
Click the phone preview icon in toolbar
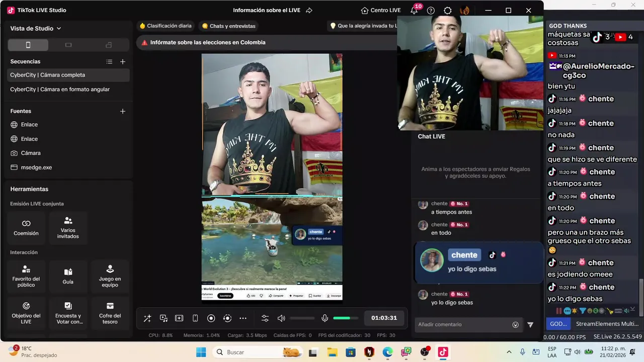[195, 318]
